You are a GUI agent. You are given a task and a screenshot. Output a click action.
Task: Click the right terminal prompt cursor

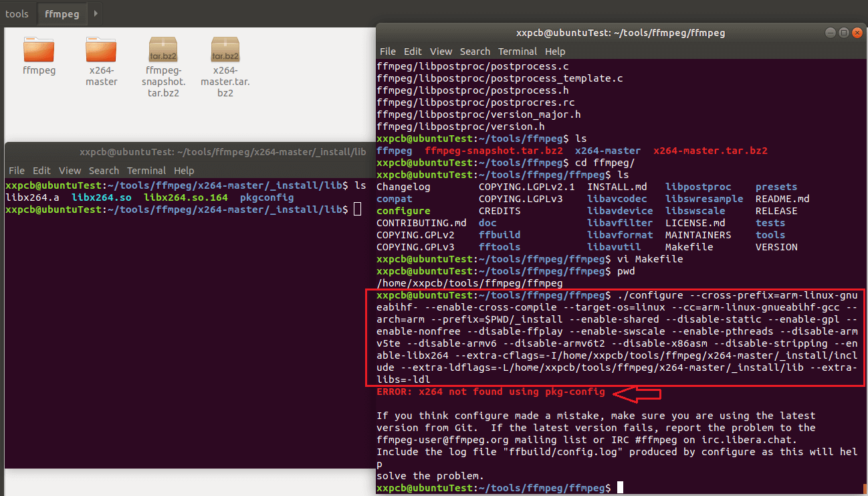pyautogui.click(x=620, y=488)
